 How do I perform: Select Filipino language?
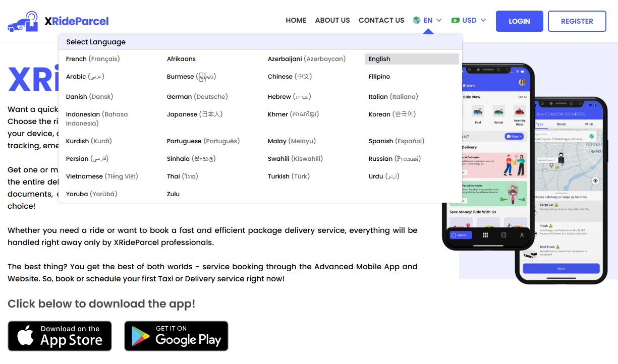pyautogui.click(x=379, y=77)
